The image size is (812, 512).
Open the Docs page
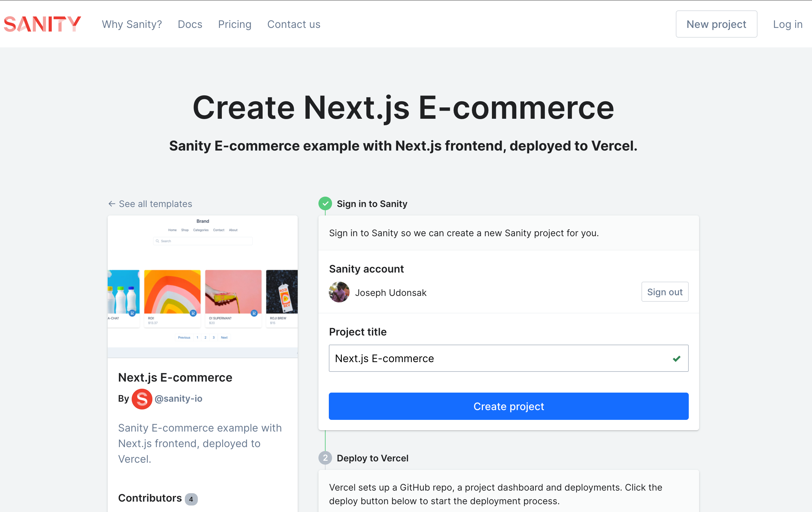190,24
